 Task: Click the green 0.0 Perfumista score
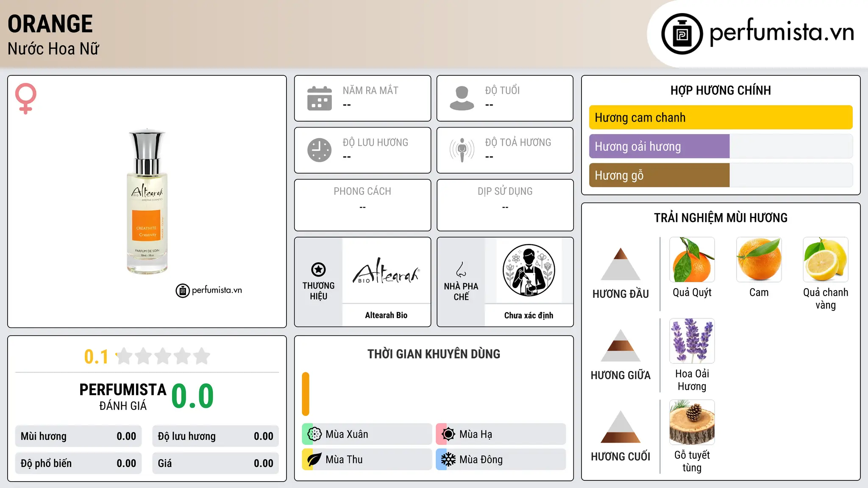(192, 396)
